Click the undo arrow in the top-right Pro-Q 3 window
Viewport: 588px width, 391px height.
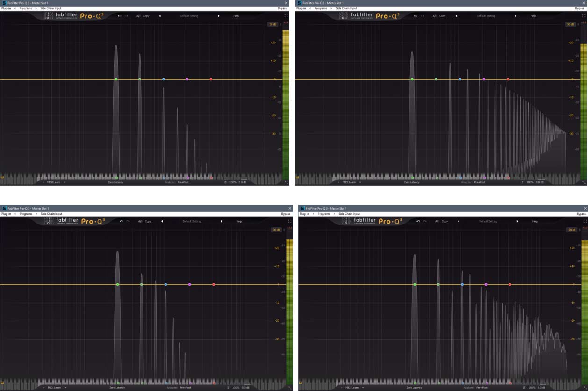coord(415,16)
